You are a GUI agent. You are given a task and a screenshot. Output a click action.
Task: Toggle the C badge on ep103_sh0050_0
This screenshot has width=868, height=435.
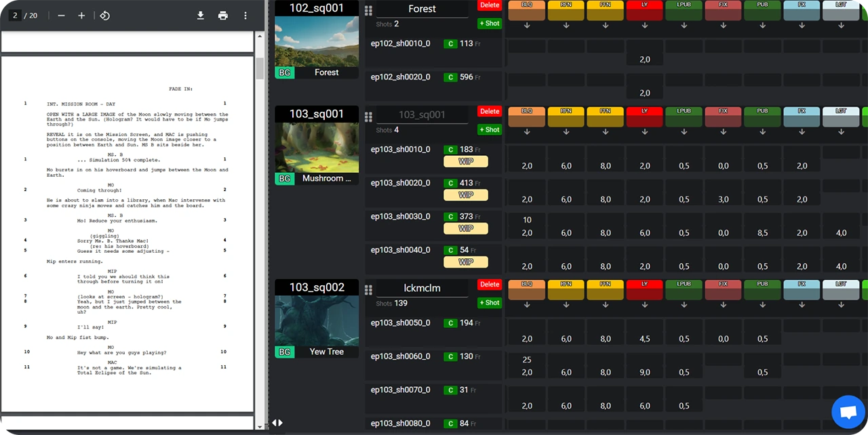[450, 323]
